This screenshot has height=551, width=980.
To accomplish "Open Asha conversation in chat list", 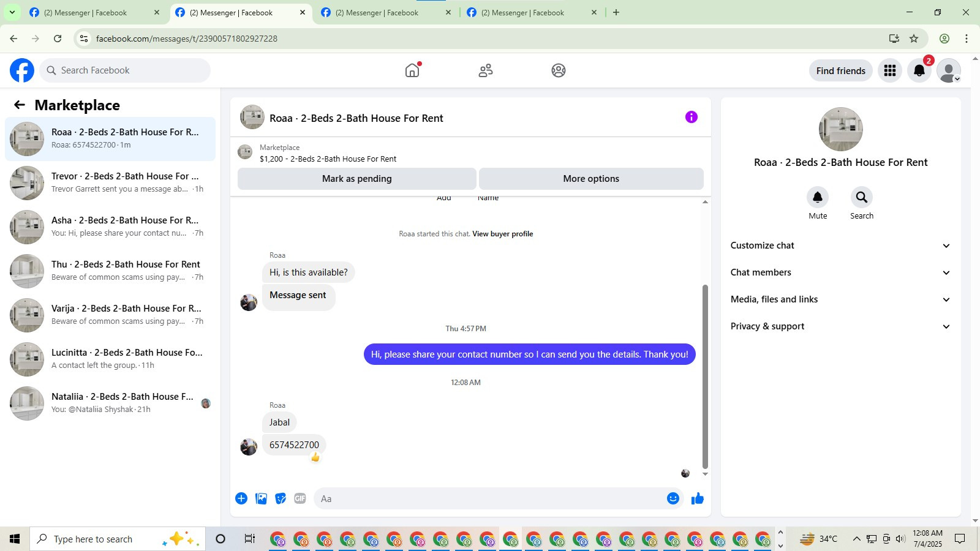I will [x=110, y=227].
